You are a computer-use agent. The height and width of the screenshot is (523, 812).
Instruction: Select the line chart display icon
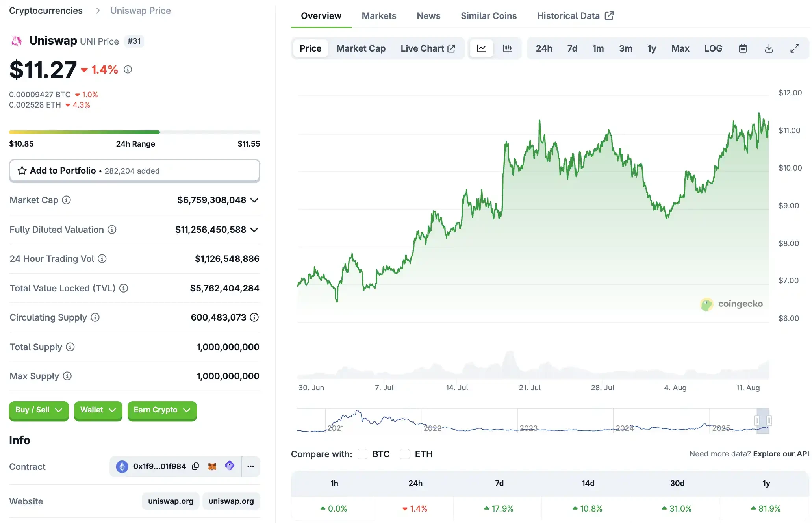(x=481, y=48)
